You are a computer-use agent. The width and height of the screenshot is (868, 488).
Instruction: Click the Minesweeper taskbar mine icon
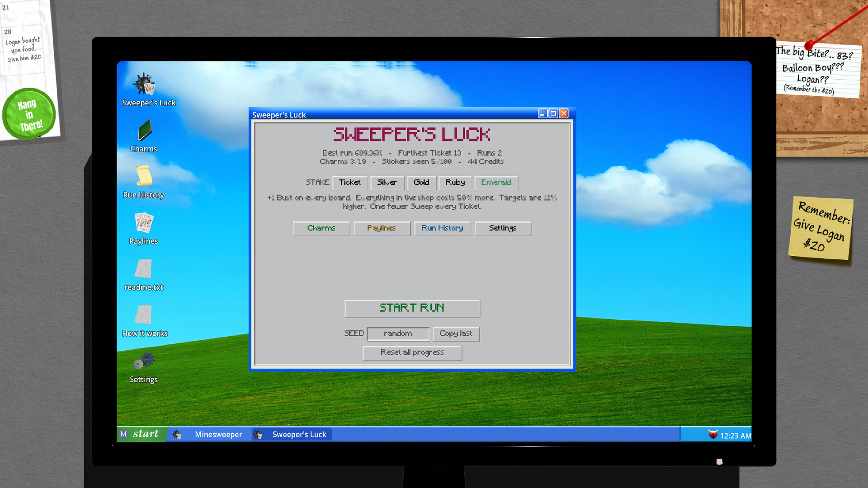click(177, 434)
